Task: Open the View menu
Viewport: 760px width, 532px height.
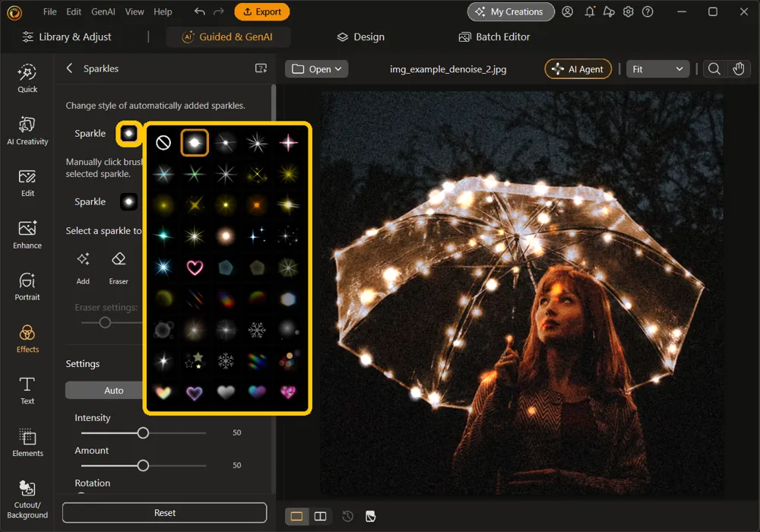Action: (x=135, y=11)
